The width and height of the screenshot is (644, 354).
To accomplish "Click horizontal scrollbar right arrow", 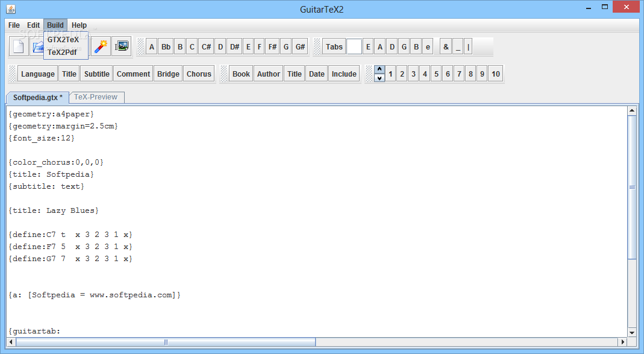I will click(623, 342).
